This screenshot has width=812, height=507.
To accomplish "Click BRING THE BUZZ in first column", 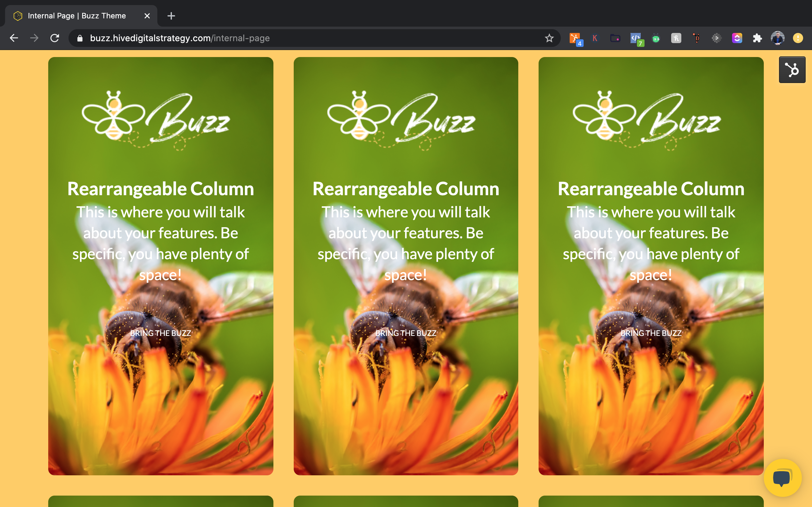I will [160, 333].
